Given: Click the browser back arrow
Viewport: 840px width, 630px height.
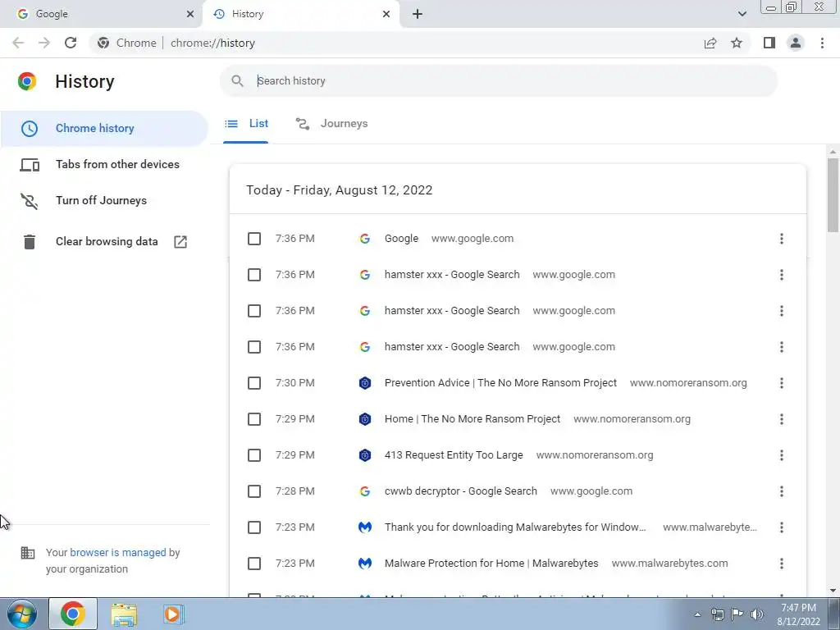Looking at the screenshot, I should click(x=18, y=43).
